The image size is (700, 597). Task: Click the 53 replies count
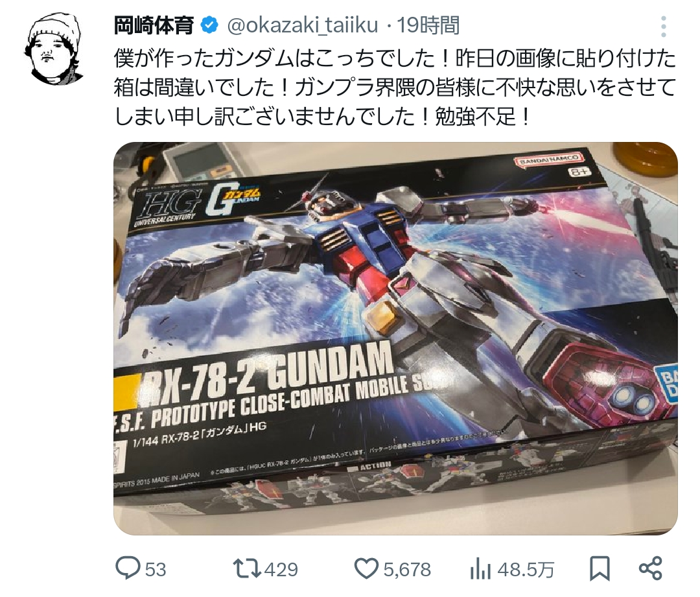[156, 570]
